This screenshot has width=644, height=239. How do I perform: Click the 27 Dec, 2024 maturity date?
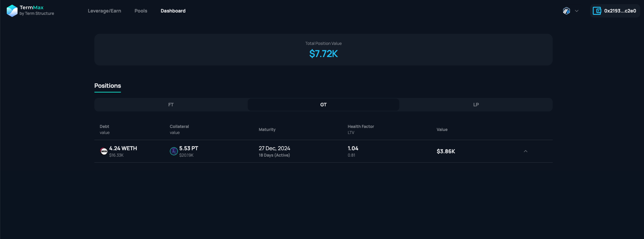pyautogui.click(x=274, y=148)
